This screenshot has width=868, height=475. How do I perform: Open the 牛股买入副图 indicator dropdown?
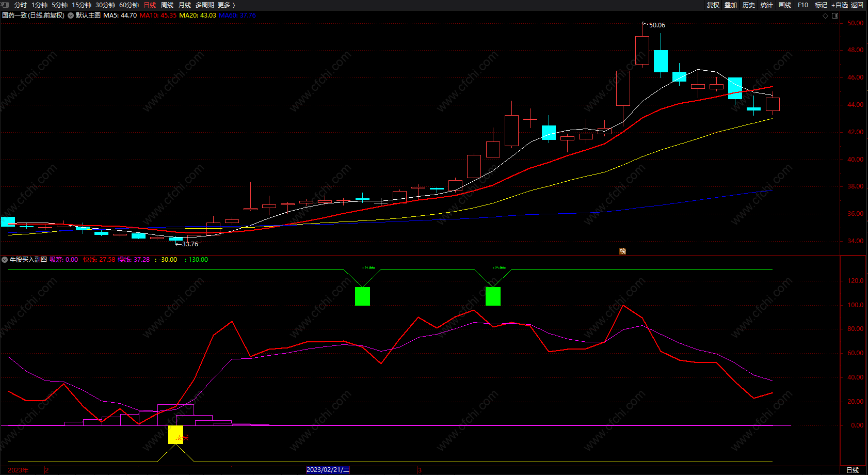(x=5, y=260)
